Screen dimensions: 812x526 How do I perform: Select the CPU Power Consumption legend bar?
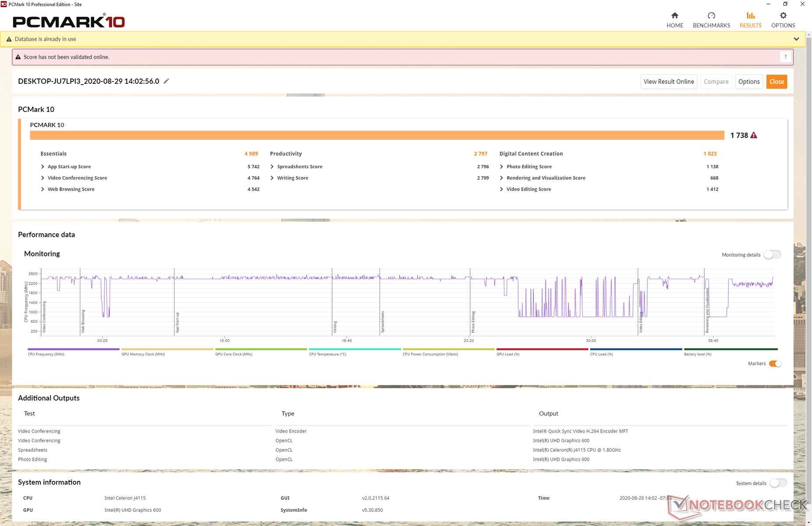coord(449,349)
